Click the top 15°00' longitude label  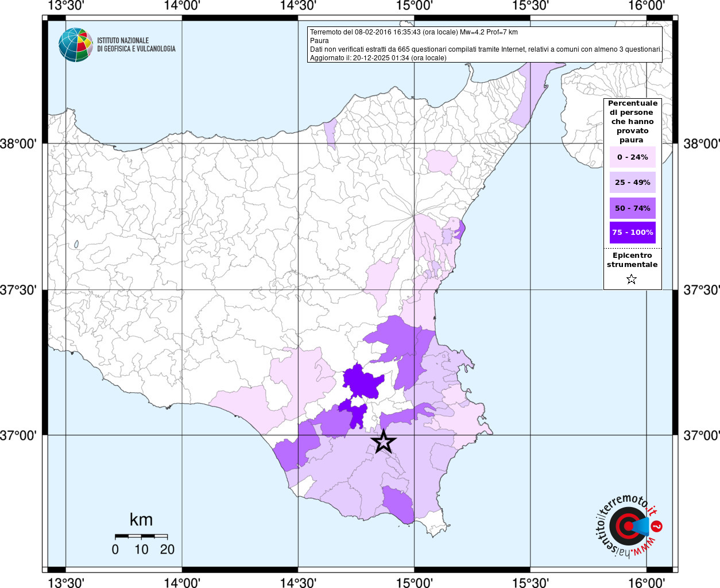coord(415,6)
